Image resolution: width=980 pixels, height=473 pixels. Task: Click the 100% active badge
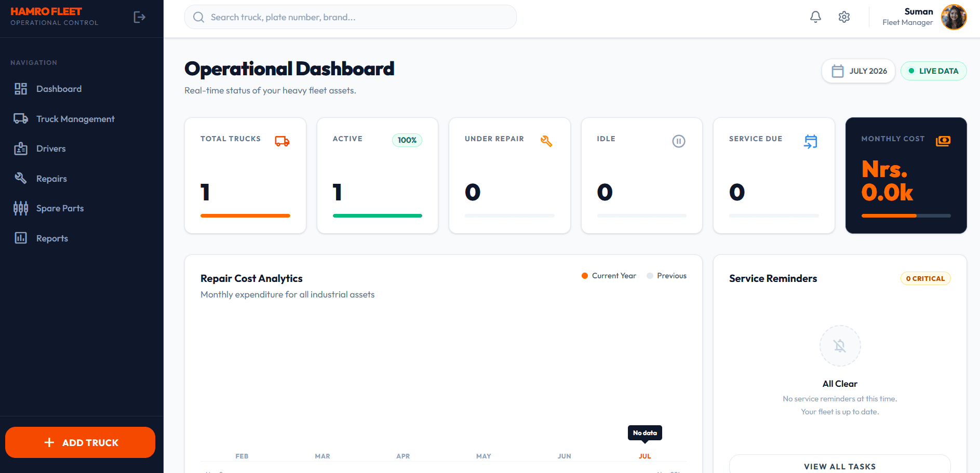(407, 140)
